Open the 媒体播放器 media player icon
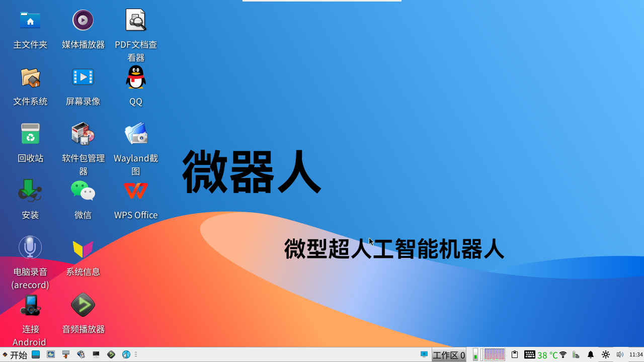The height and width of the screenshot is (362, 644). click(x=83, y=21)
